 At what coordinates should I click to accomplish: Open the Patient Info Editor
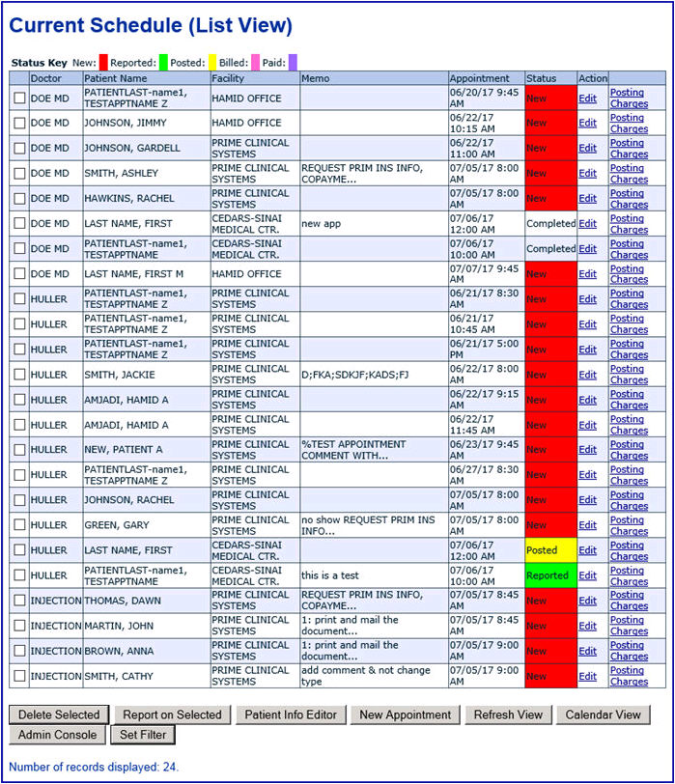coord(291,714)
